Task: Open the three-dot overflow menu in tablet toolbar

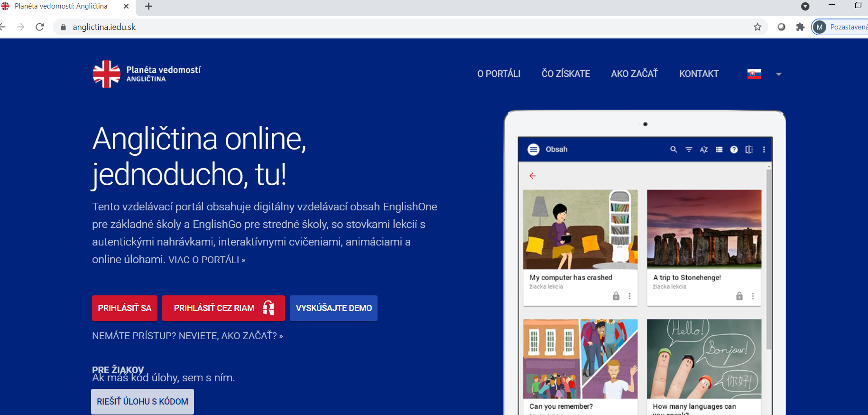Action: click(764, 150)
